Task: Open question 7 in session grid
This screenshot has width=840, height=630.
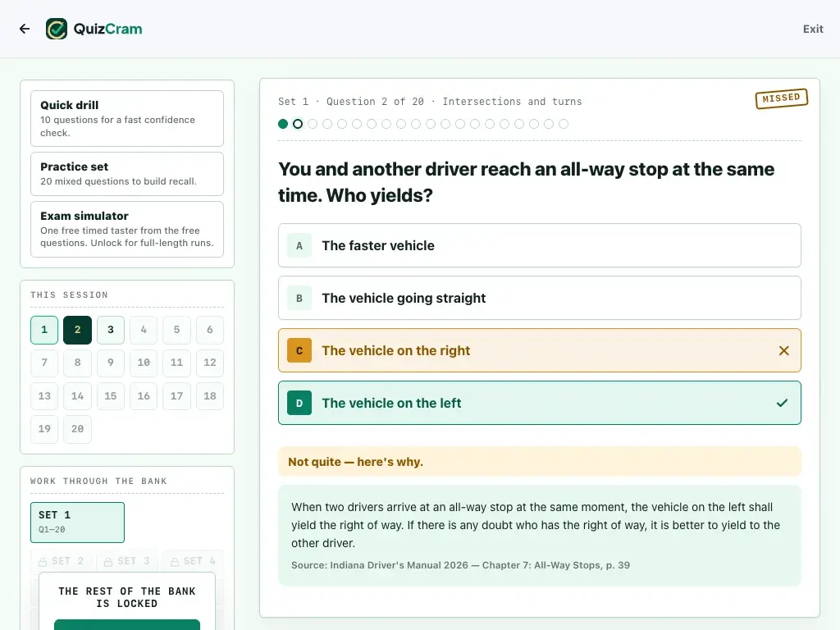Action: 44,363
